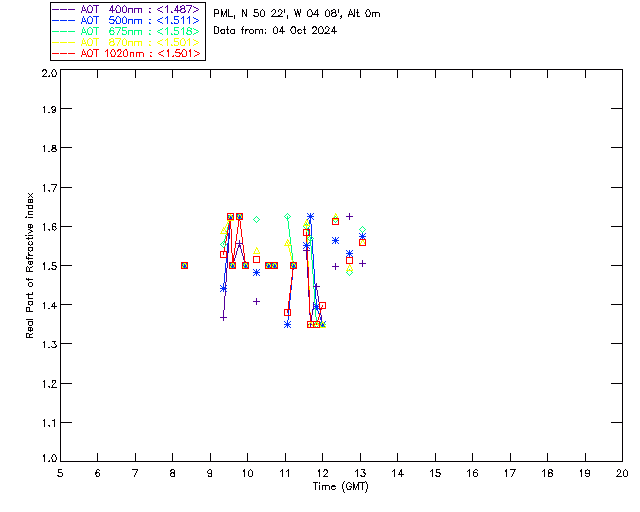Click the legend entry "AOT 400nm : <1.487>"
Screen dimensions: 640x512
click(127, 9)
